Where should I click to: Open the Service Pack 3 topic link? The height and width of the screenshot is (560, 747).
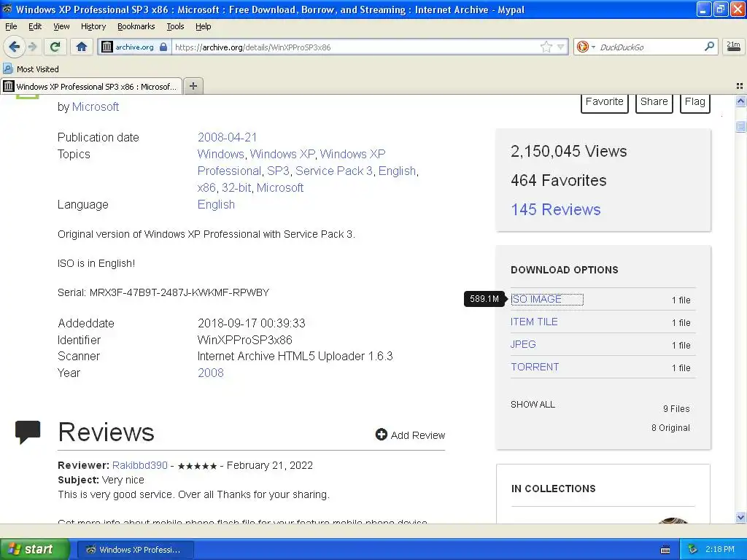tap(334, 171)
